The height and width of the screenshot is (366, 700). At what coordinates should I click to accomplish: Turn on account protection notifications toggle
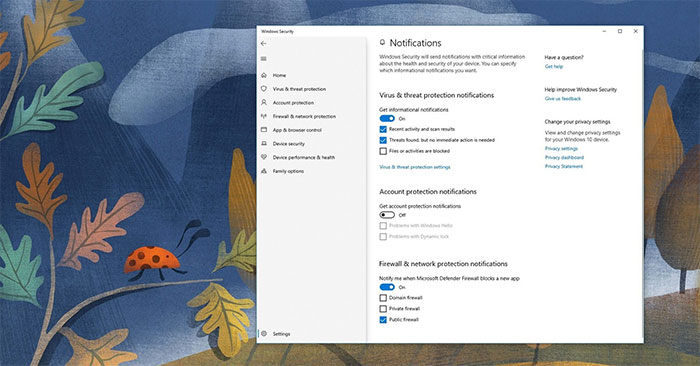[x=387, y=215]
